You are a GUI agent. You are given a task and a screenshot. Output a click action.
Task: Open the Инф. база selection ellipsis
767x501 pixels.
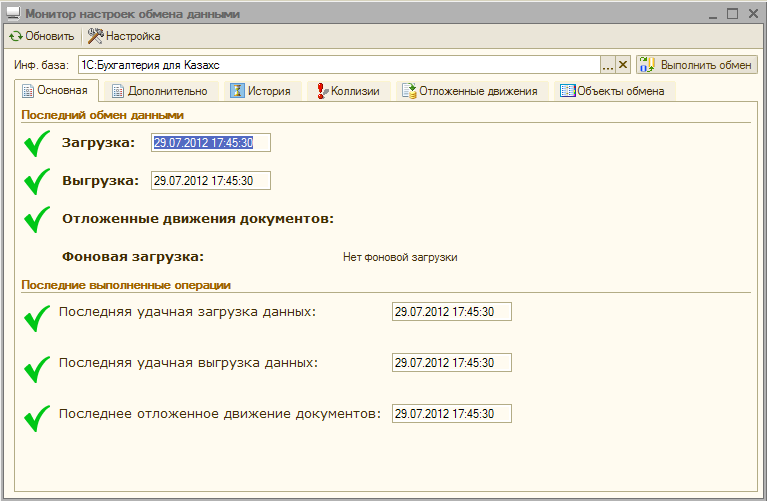coord(607,65)
